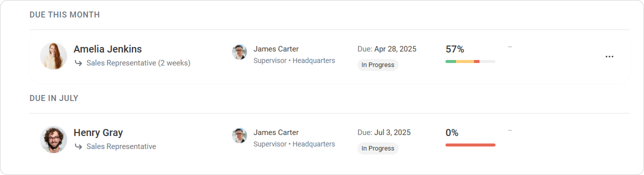Screen dimensions: 644x175
Task: Open the three-dot menu for Amelia Jenkins
Action: coord(609,57)
